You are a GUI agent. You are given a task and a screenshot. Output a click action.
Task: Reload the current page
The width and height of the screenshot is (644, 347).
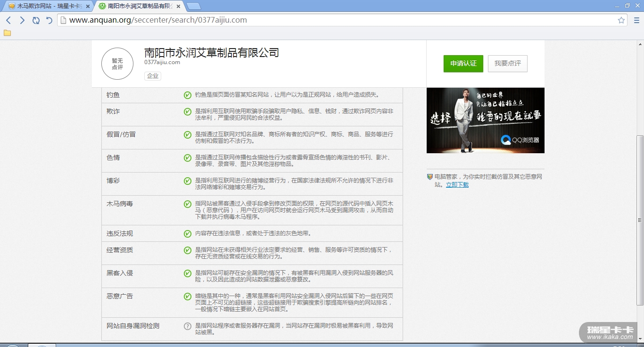coord(36,20)
